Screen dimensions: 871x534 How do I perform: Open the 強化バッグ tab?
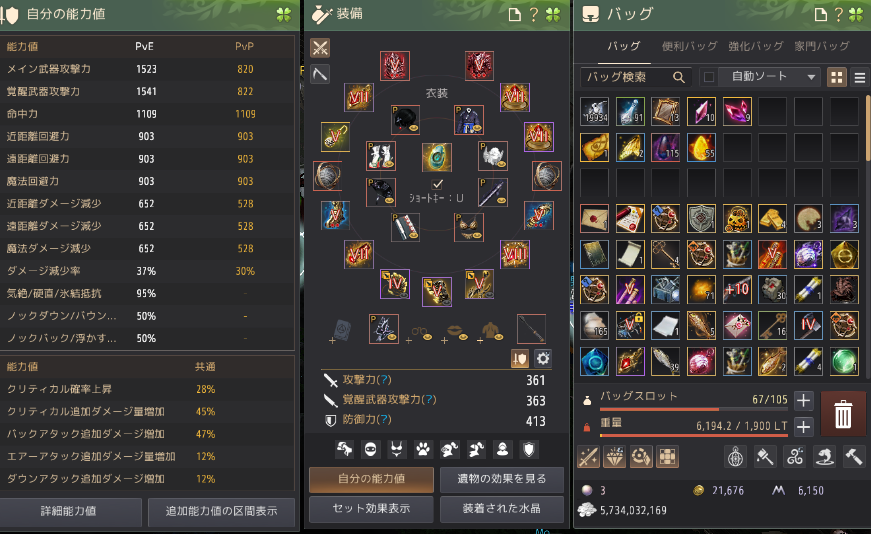tap(755, 46)
